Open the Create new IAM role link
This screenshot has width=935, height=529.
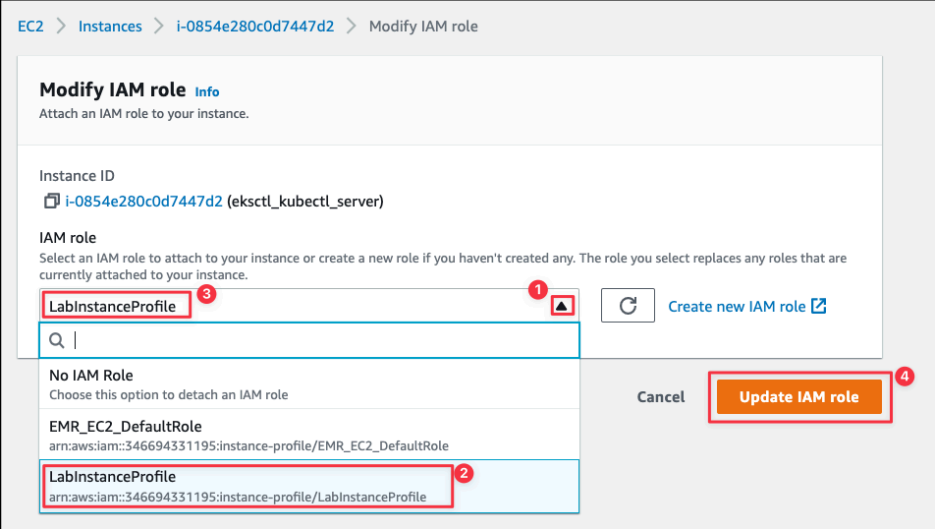[747, 307]
